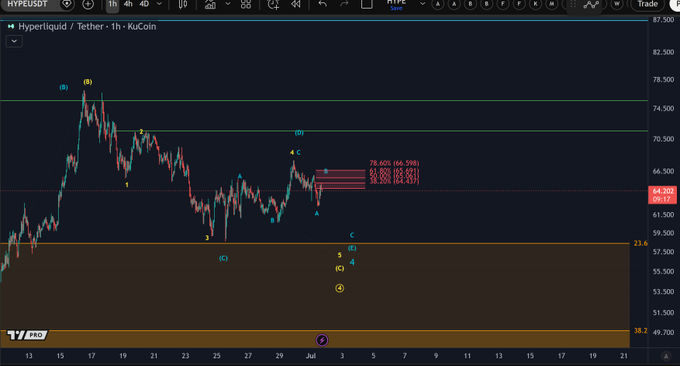Screen dimensions: 680x366
Task: Click the 49.700 price axis label
Action: [x=663, y=333]
